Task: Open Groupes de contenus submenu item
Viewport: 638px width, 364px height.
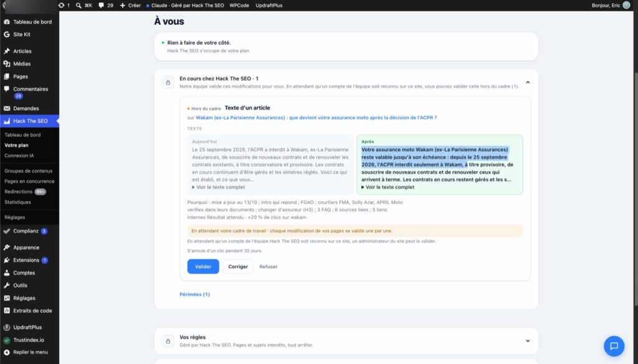Action: coord(29,171)
